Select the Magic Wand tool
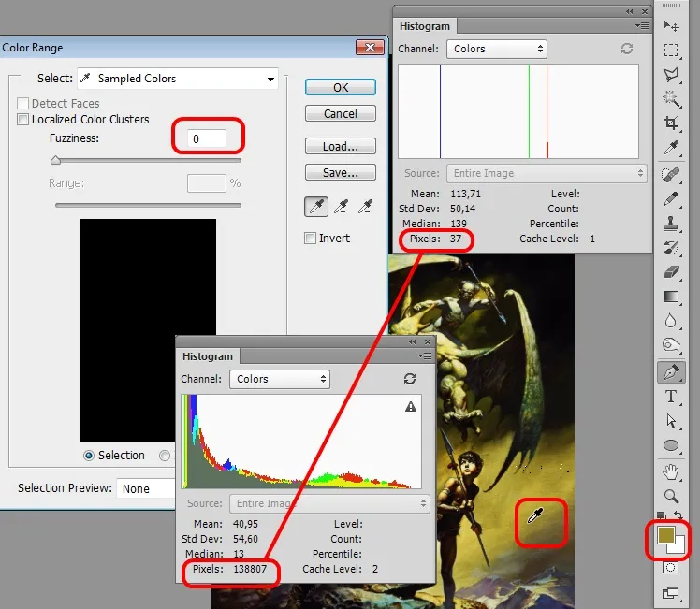 [x=671, y=98]
